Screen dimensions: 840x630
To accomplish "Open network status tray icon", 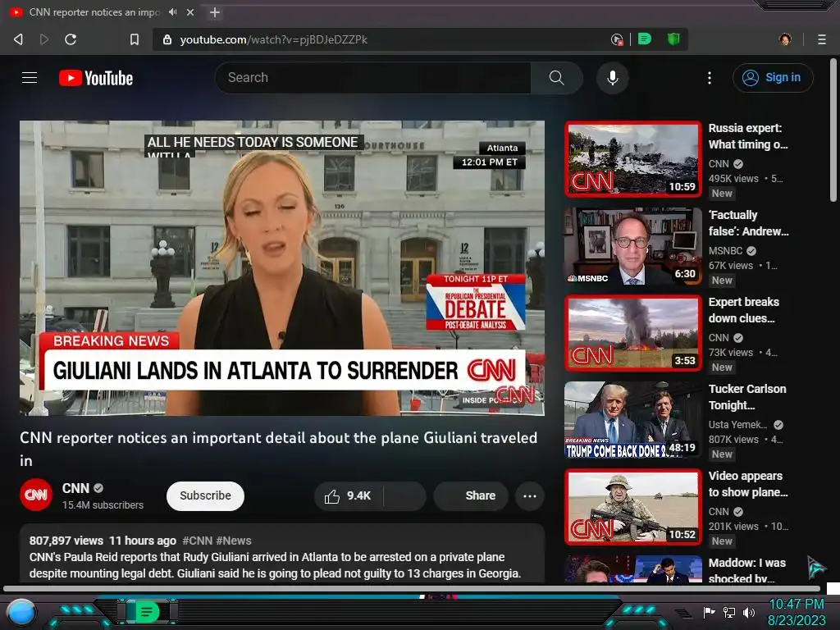I will point(728,612).
